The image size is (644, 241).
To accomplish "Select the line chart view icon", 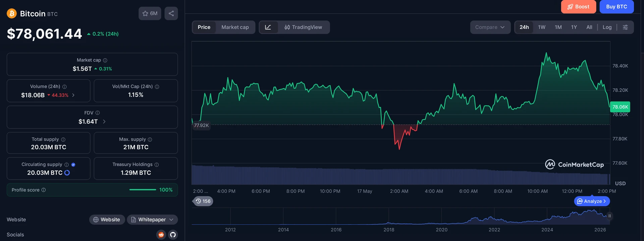I will coord(268,27).
